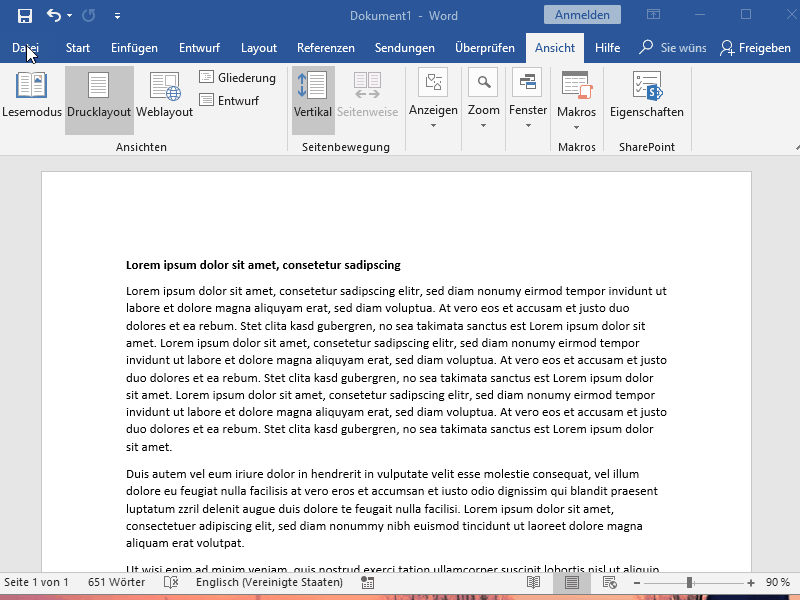Open ribbon display options
The image size is (800, 600).
654,15
